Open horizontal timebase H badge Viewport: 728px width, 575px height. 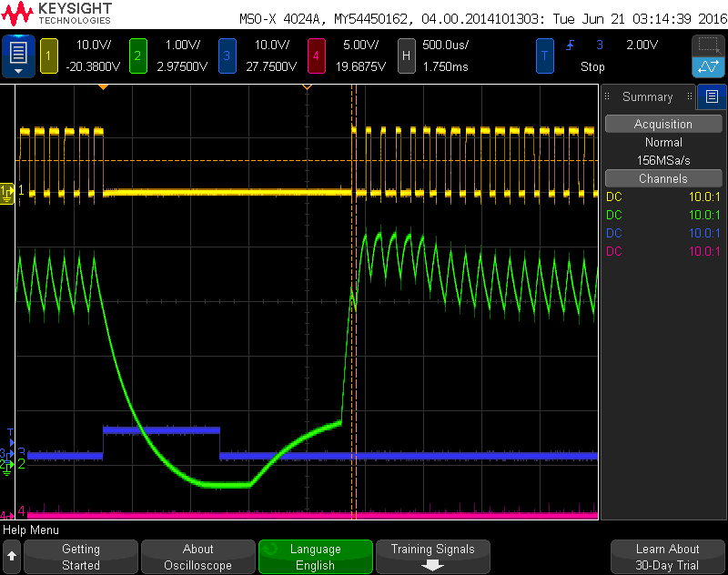pyautogui.click(x=406, y=55)
